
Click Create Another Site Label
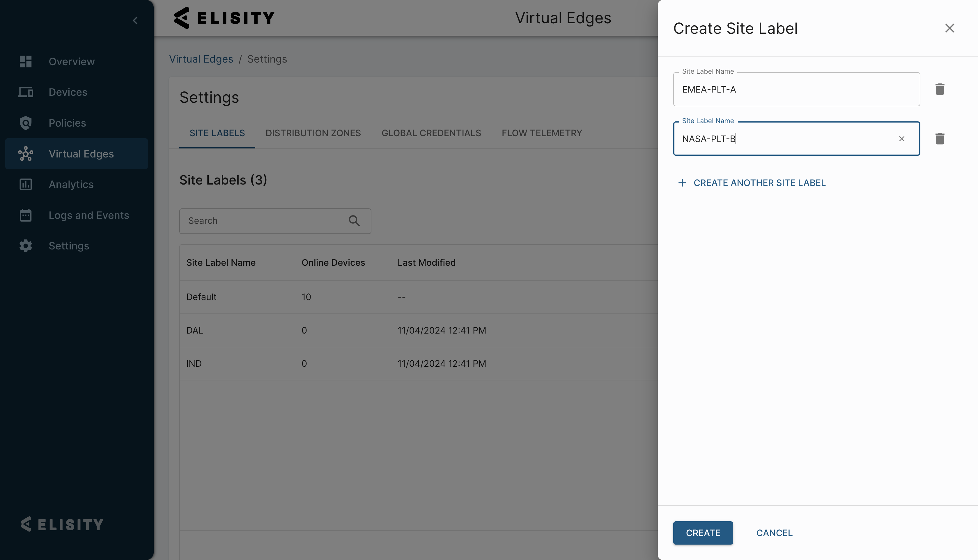tap(752, 183)
